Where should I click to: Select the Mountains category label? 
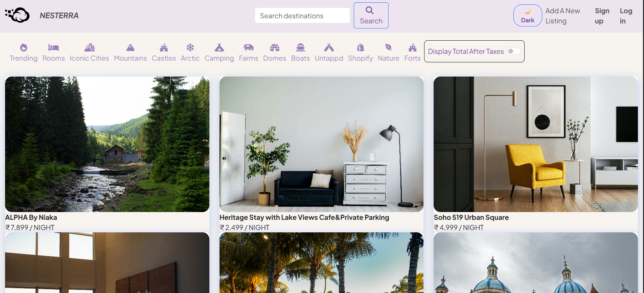click(130, 58)
